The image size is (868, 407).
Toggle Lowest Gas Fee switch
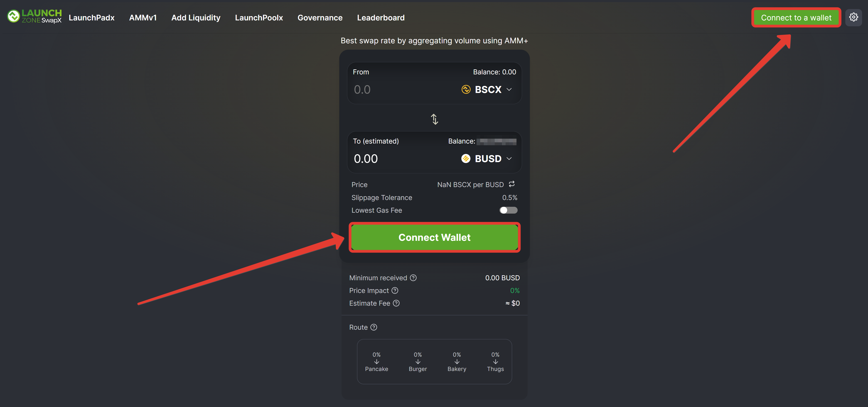pos(508,210)
